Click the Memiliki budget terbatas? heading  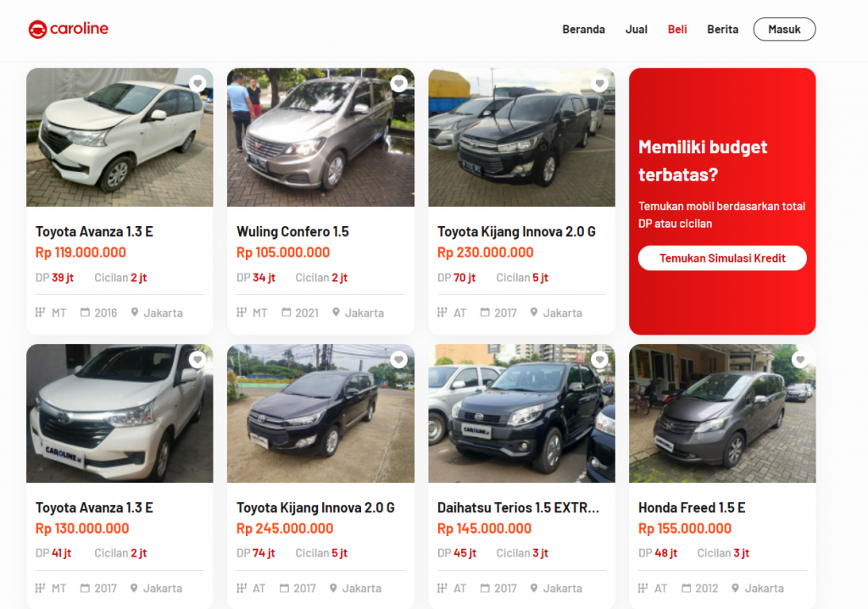[703, 161]
